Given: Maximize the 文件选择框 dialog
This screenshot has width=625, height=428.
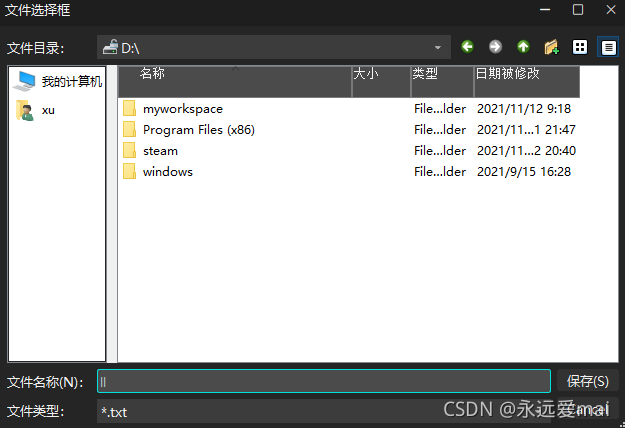Looking at the screenshot, I should coord(578,10).
